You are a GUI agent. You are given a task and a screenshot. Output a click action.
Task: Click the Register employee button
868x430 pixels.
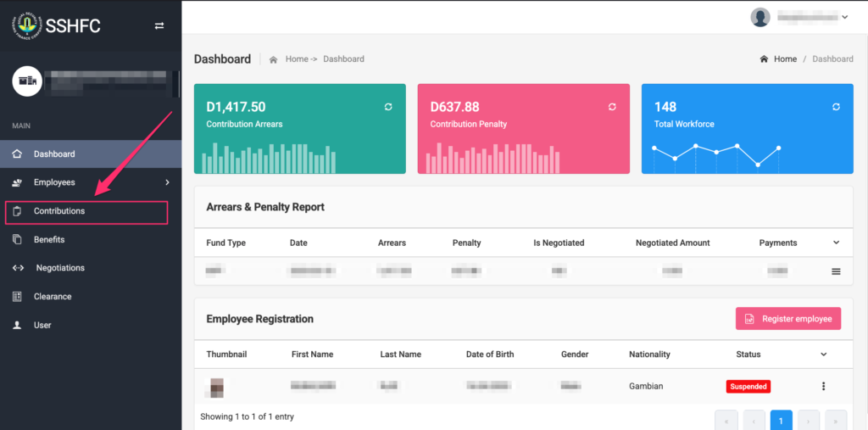(788, 319)
